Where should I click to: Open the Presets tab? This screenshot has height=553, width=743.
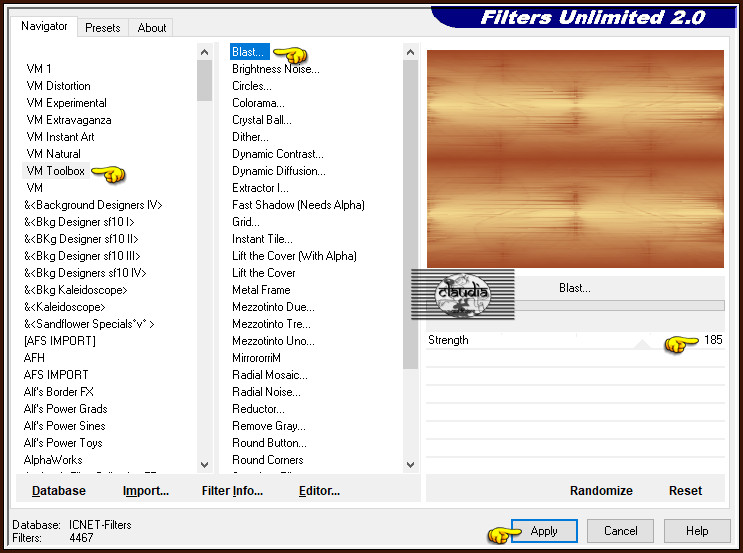pos(103,28)
